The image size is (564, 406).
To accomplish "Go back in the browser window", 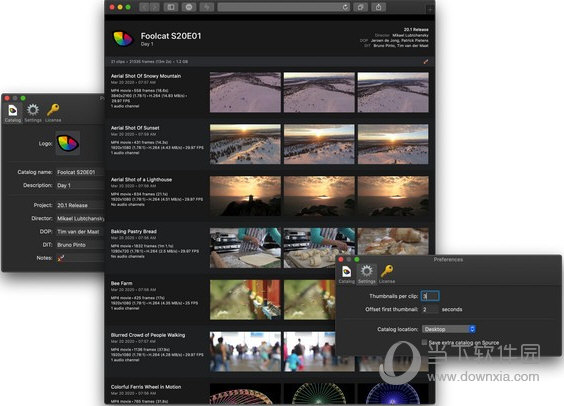I will coord(144,7).
